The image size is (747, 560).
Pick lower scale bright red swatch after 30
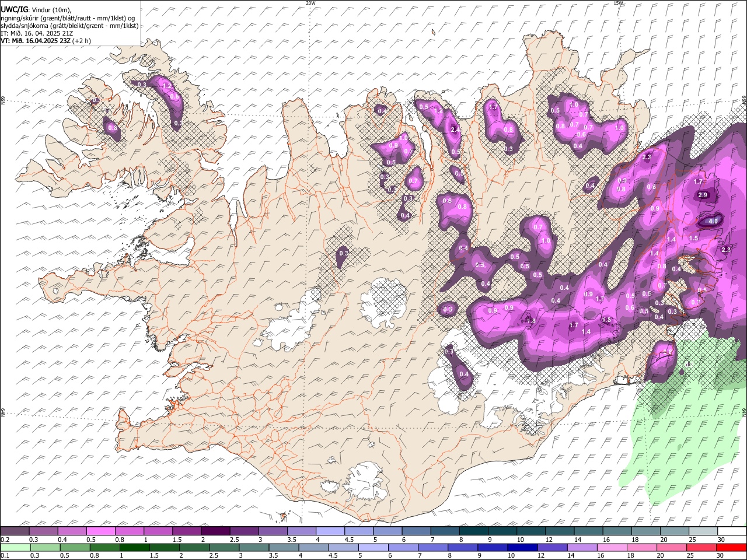point(731,547)
